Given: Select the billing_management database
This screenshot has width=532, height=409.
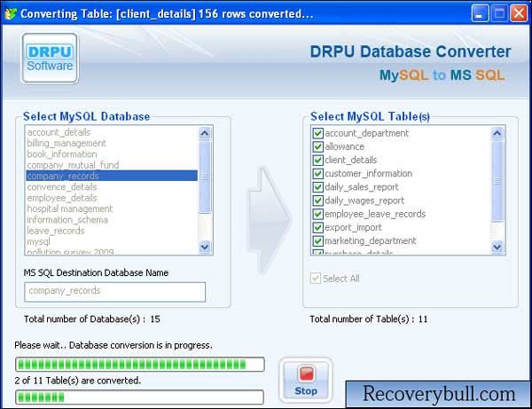Looking at the screenshot, I should pyautogui.click(x=112, y=143).
